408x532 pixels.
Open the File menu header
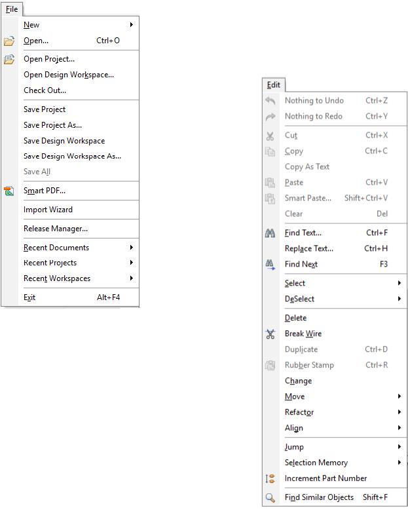pyautogui.click(x=12, y=9)
